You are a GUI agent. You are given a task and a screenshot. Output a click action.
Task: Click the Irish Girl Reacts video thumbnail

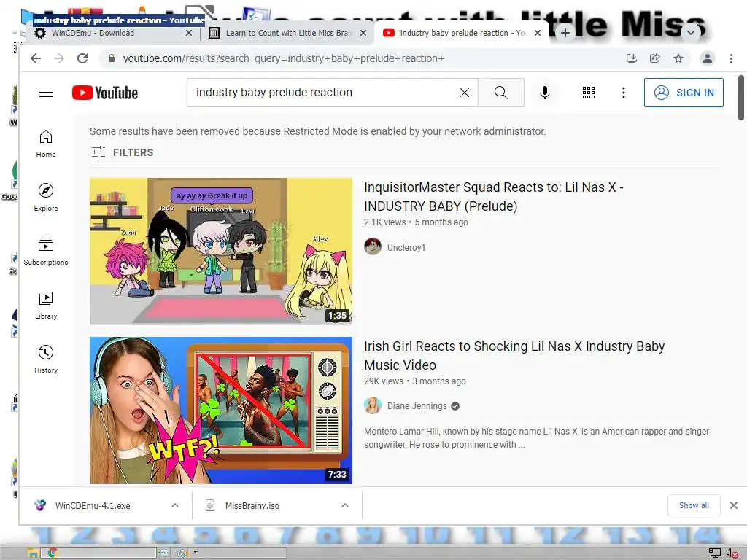[x=221, y=411]
